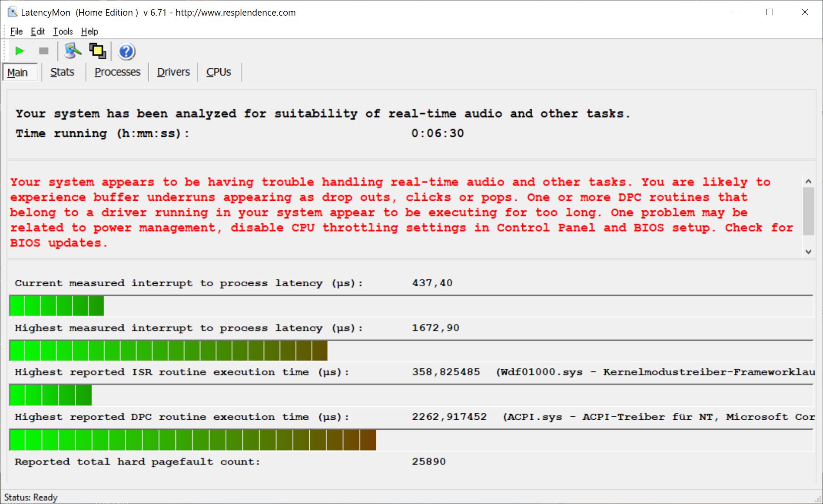
Task: Switch to the Drivers tab
Action: (x=173, y=72)
